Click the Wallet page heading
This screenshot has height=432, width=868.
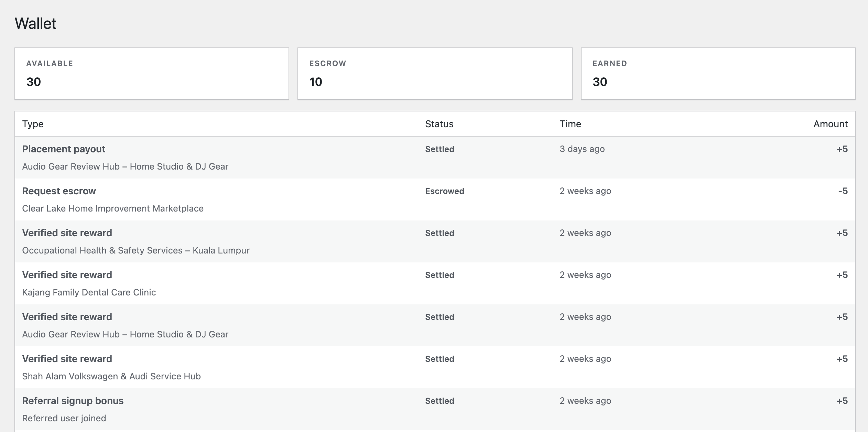pos(35,23)
